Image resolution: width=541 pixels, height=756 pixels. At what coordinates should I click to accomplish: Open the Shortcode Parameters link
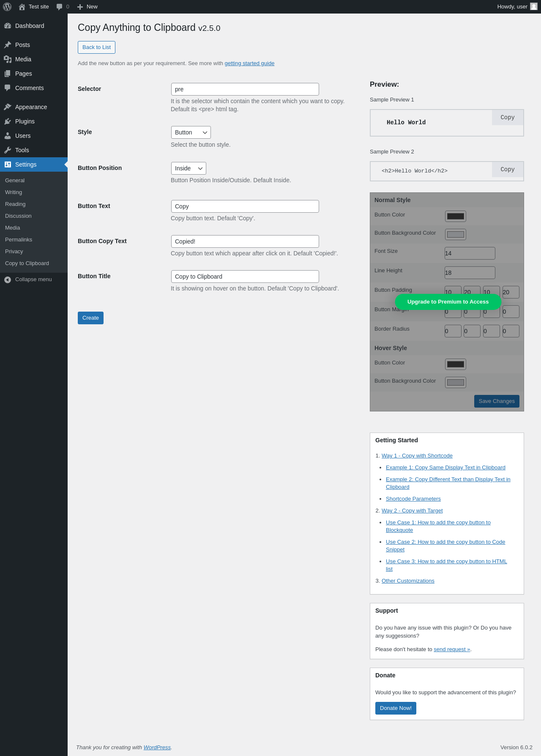coord(413,499)
